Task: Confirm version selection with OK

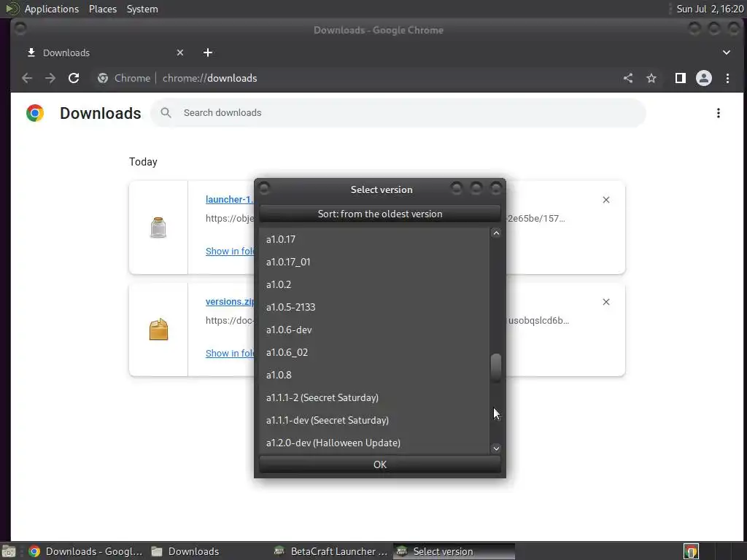Action: 379,464
